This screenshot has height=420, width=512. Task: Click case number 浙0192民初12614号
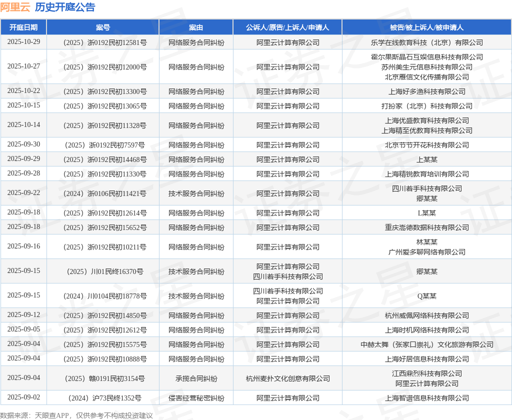tap(105, 213)
